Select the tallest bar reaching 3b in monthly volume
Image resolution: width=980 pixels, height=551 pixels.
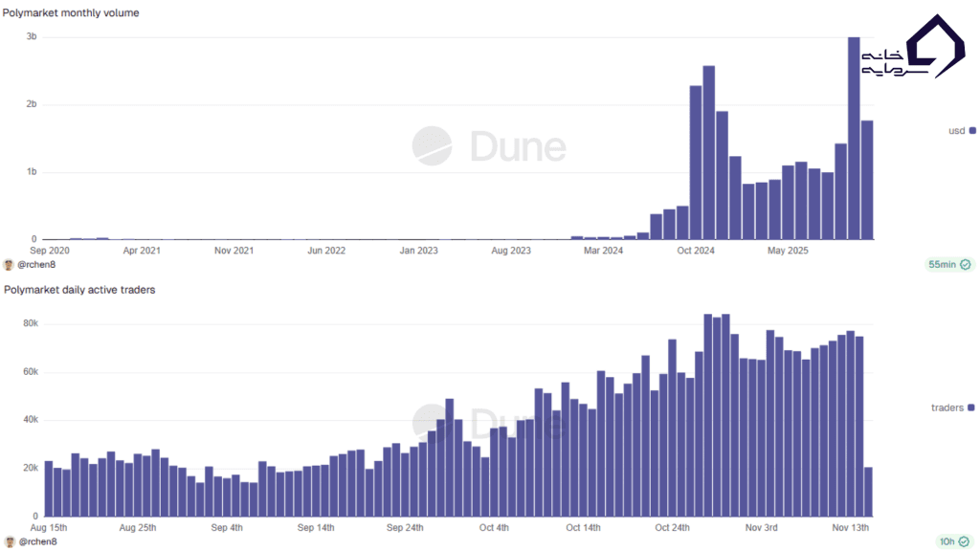click(854, 138)
